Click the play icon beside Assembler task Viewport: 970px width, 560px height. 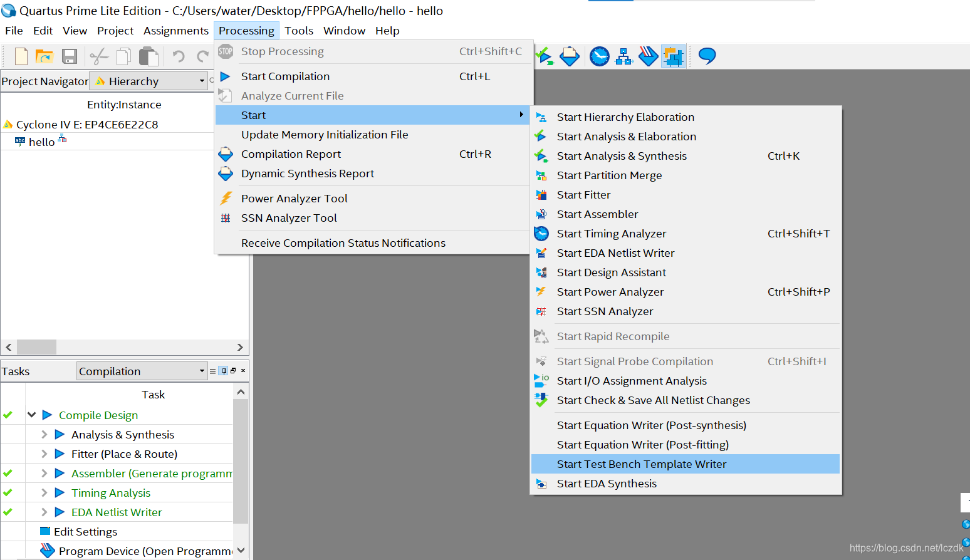(x=60, y=473)
